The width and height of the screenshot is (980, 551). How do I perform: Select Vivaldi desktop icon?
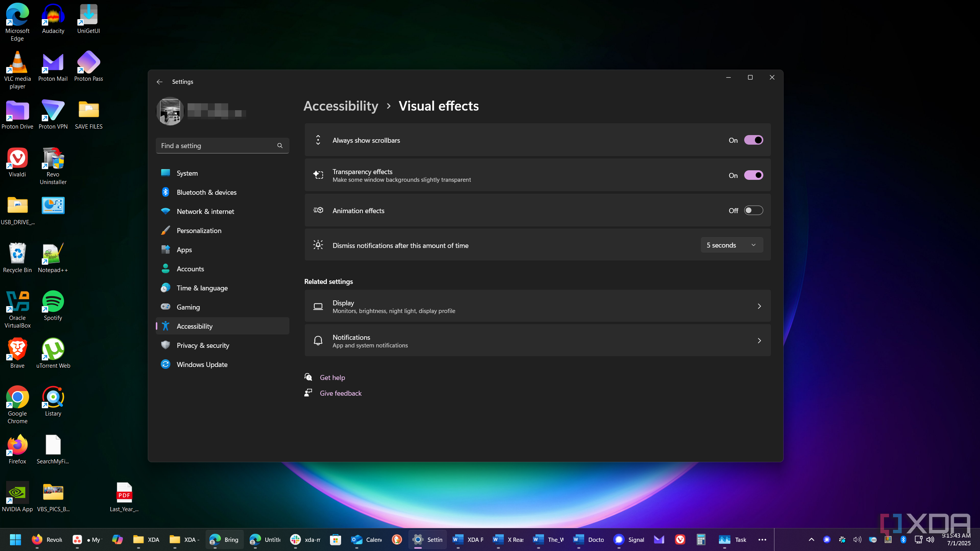pos(17,163)
